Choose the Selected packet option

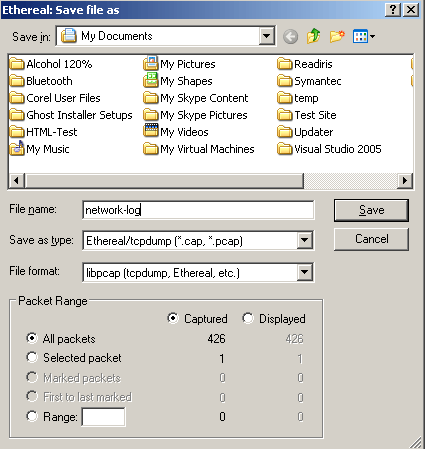(32, 357)
